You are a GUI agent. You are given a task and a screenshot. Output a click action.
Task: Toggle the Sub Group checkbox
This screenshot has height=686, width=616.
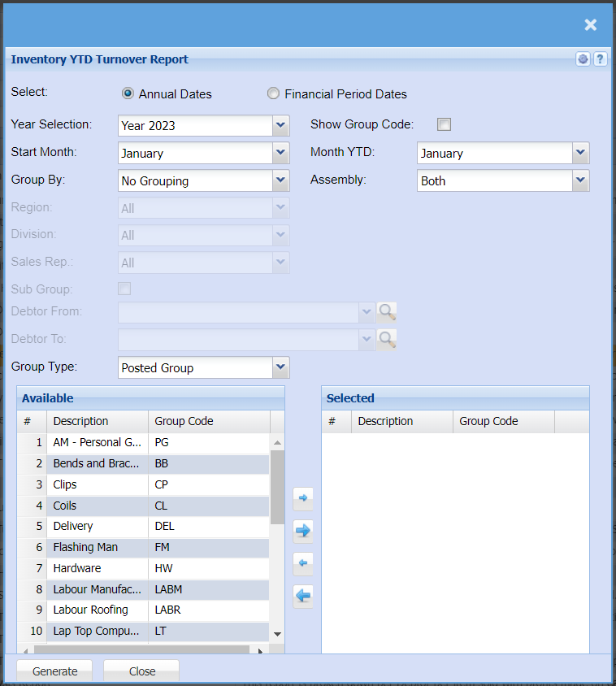point(124,289)
